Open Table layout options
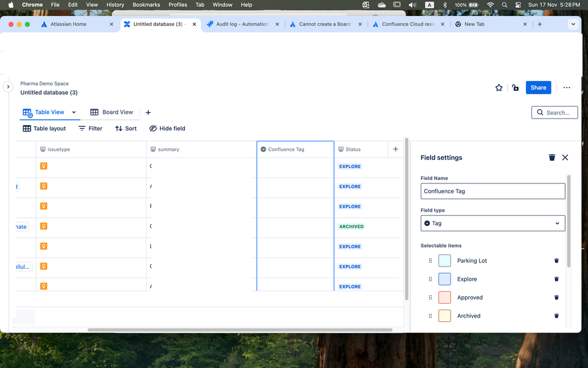Image resolution: width=588 pixels, height=368 pixels. click(x=44, y=129)
